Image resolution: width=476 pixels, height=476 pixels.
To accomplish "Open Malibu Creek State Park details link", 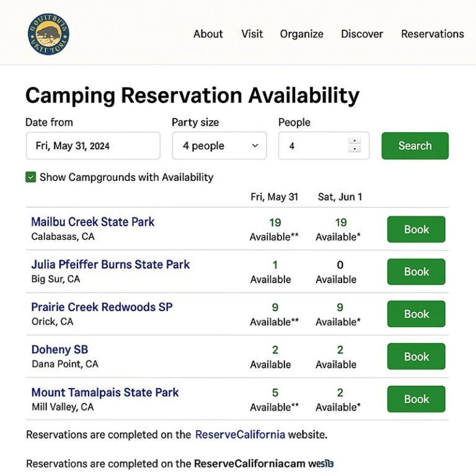I will [93, 222].
